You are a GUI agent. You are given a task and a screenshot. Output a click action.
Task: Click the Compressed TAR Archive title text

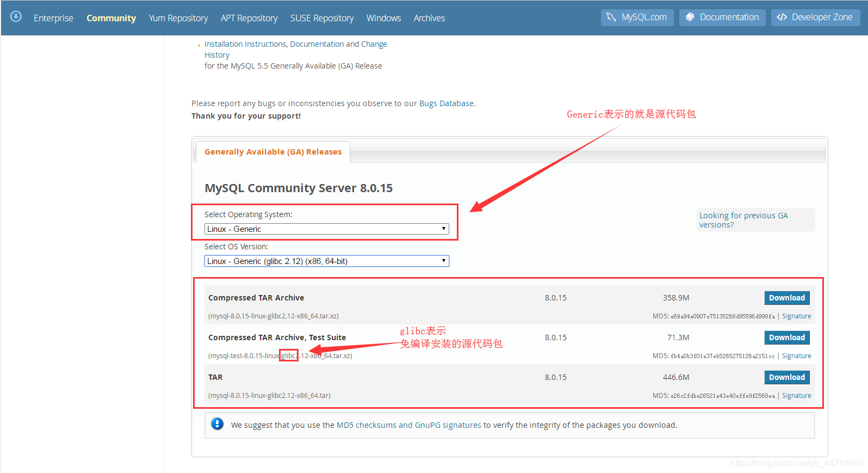point(256,298)
